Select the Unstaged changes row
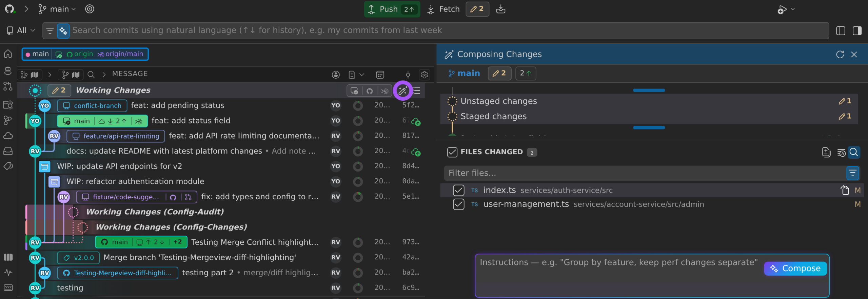 coord(649,101)
